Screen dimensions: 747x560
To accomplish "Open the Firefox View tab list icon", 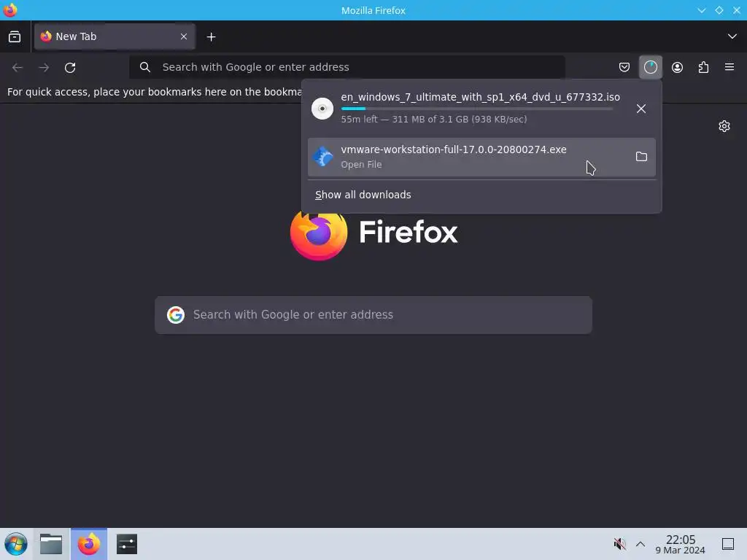I will click(x=15, y=36).
